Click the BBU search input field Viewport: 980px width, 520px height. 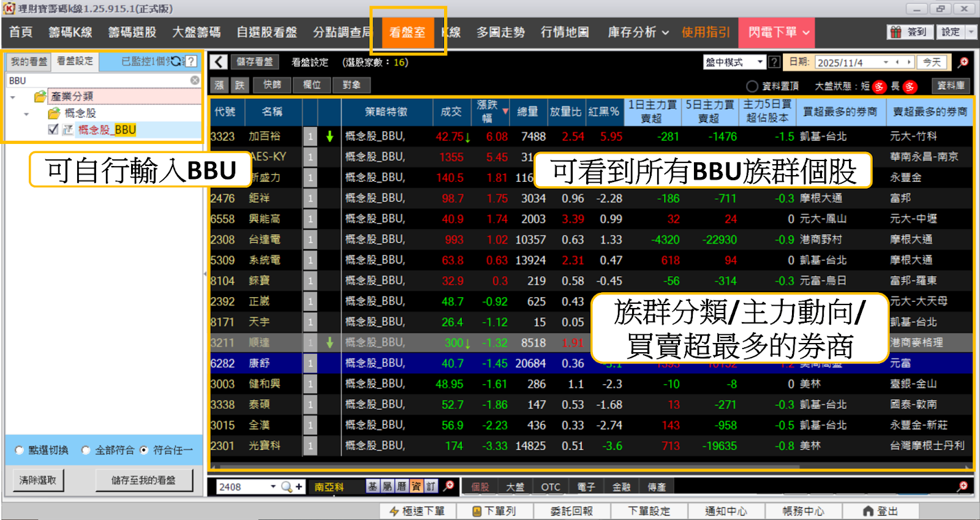pos(98,80)
